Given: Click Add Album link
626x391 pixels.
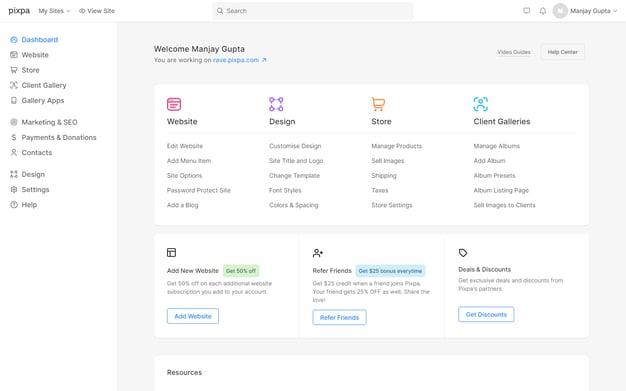Looking at the screenshot, I should pyautogui.click(x=489, y=161).
